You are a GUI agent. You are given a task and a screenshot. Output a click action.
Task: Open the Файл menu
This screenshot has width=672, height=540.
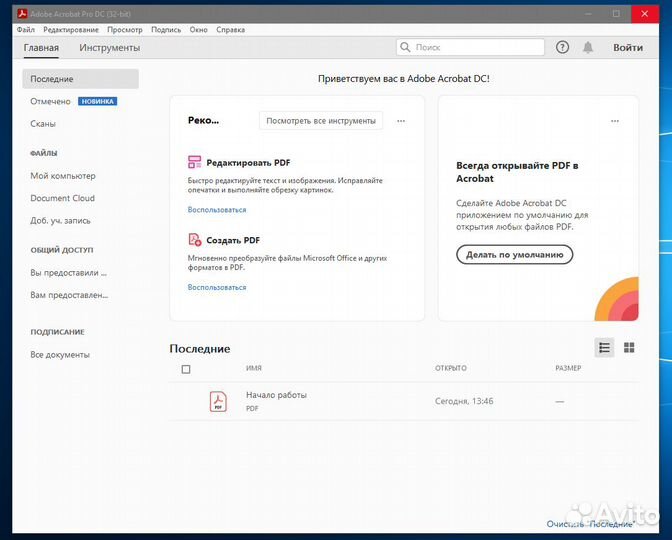click(x=26, y=30)
